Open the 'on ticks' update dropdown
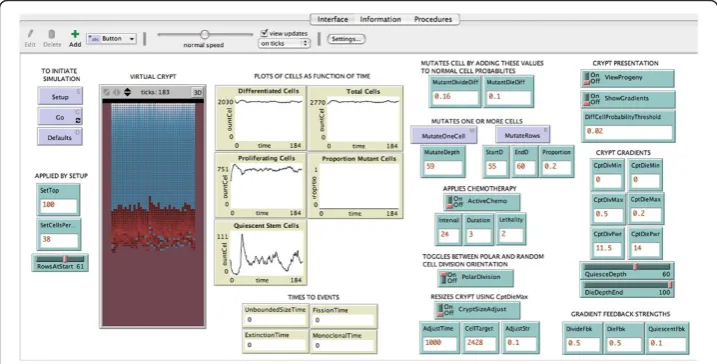717x364 pixels. tap(284, 43)
